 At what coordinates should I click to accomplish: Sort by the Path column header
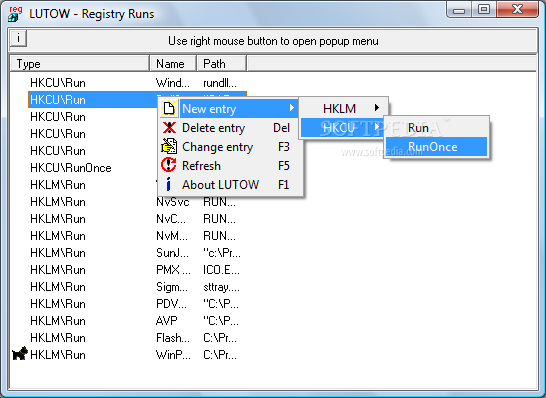[x=221, y=64]
